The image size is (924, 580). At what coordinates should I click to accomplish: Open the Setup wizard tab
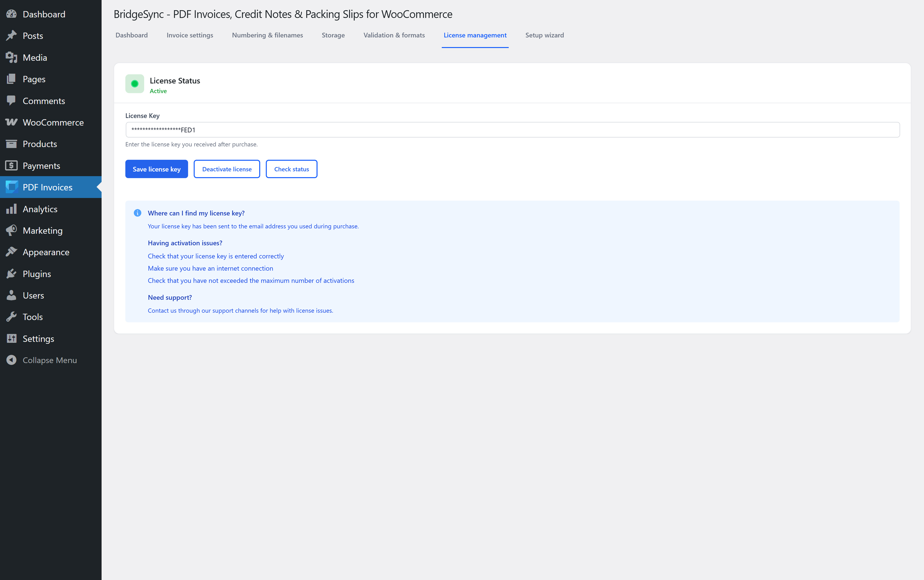coord(544,35)
